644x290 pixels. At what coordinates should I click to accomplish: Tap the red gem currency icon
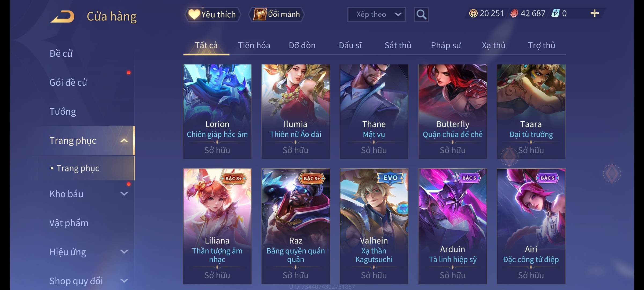coord(514,13)
